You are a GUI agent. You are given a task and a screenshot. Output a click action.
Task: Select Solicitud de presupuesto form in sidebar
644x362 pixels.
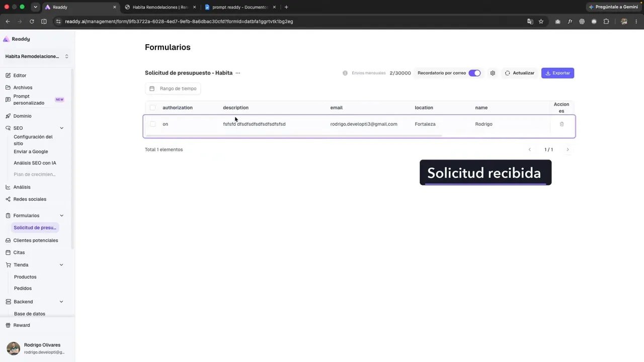[x=35, y=228]
